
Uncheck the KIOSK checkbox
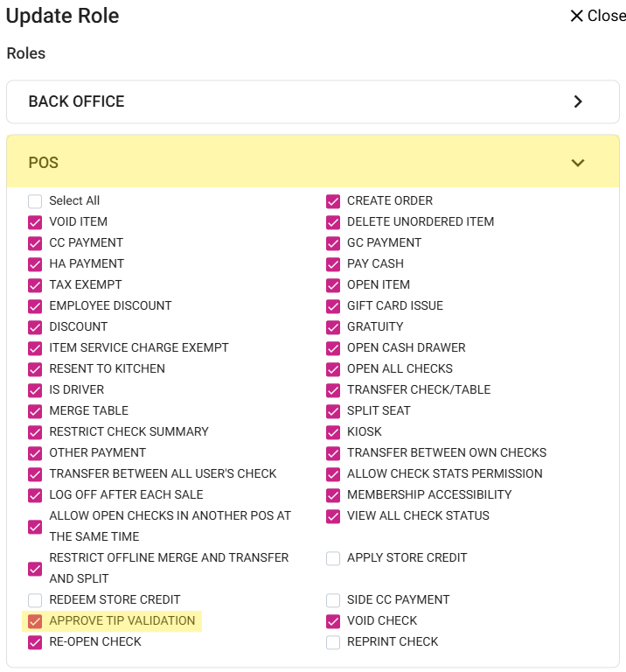tap(333, 432)
